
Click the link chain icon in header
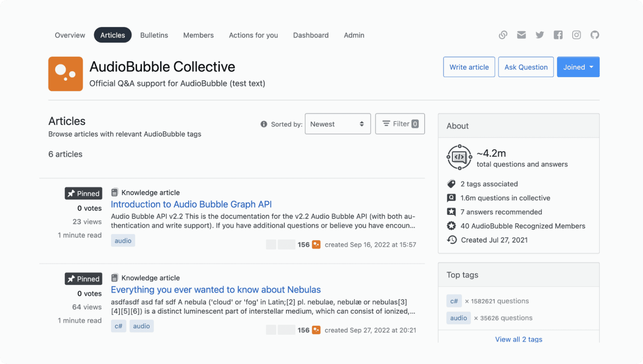point(503,35)
